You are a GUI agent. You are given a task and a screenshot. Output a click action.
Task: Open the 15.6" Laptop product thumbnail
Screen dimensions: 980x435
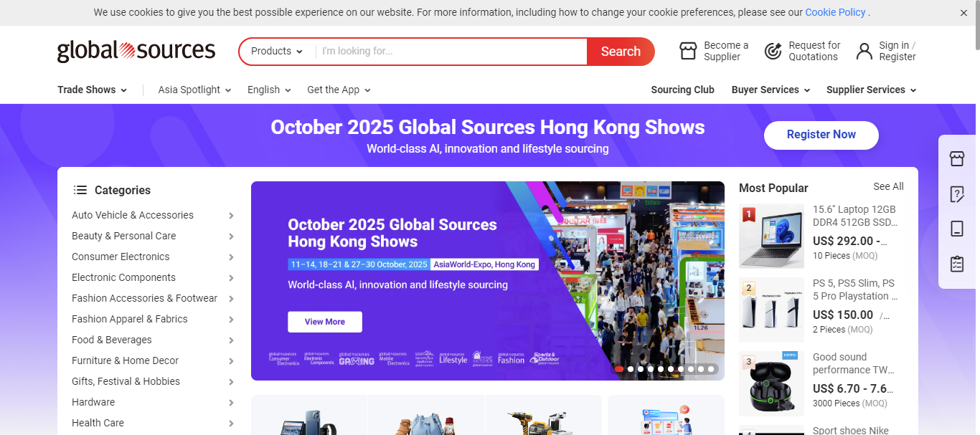771,236
